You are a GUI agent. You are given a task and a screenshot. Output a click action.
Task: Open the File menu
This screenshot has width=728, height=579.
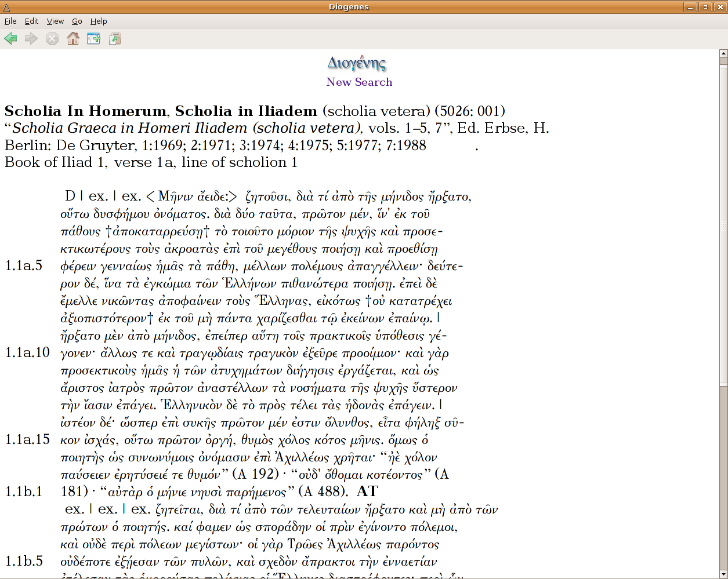[10, 21]
